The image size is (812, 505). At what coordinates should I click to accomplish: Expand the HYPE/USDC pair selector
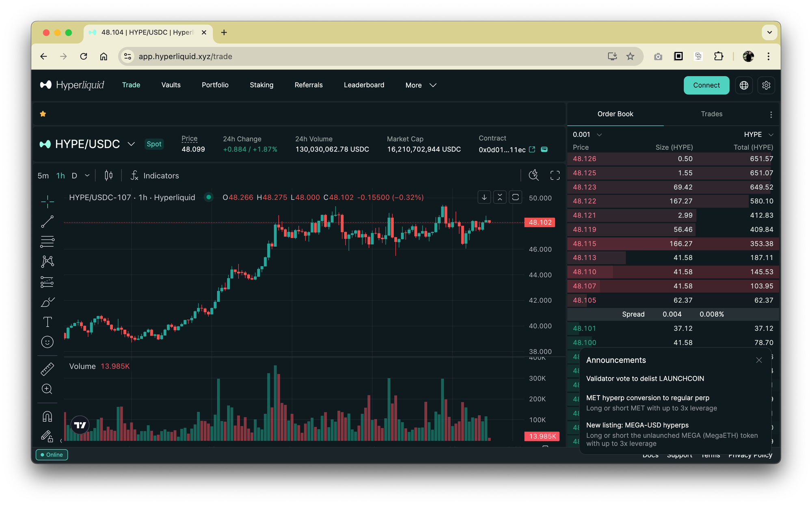tap(131, 144)
